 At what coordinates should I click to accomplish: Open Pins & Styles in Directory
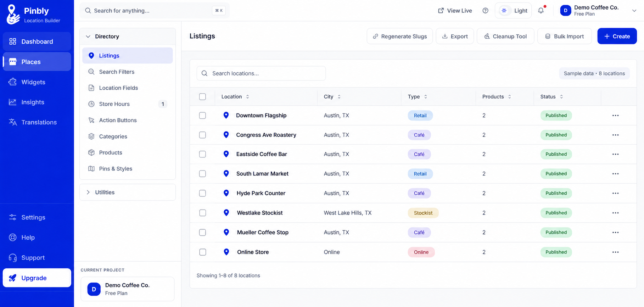click(x=128, y=169)
